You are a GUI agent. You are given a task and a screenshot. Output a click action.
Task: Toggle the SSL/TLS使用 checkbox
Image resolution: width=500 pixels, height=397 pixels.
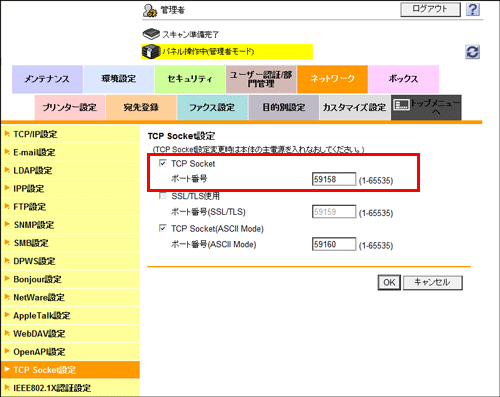pyautogui.click(x=163, y=195)
